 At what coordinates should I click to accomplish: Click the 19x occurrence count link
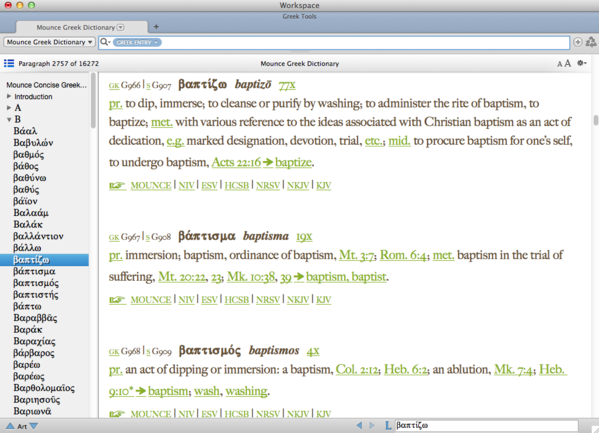(x=304, y=237)
